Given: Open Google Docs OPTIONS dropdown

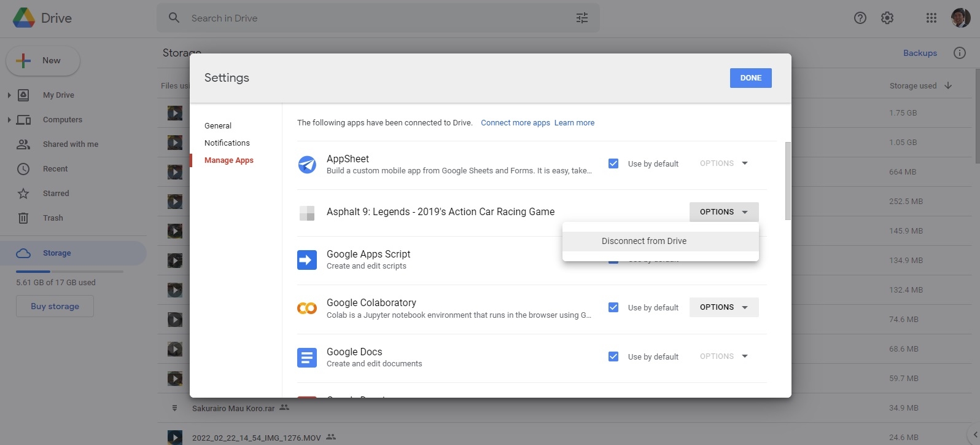Looking at the screenshot, I should click(724, 356).
